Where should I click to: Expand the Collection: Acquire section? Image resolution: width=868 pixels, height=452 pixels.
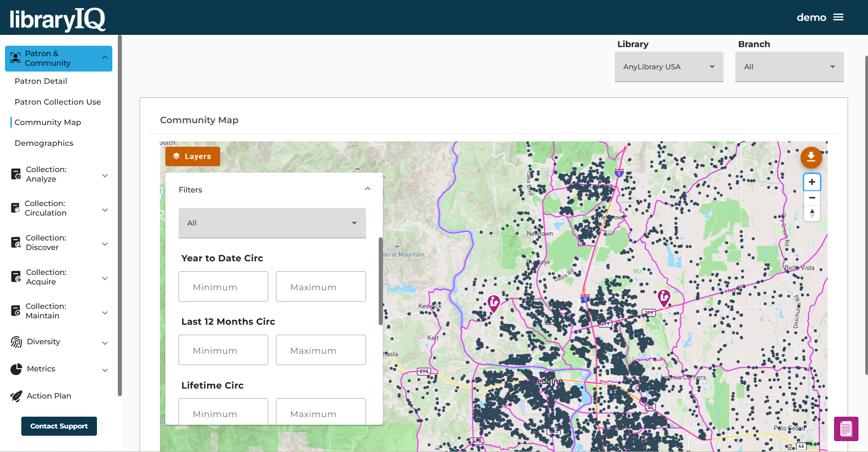105,279
